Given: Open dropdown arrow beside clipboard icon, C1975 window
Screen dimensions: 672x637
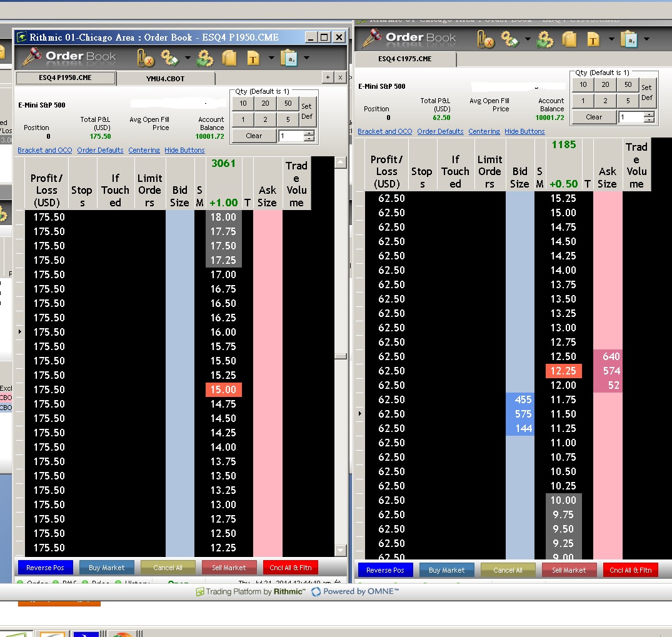Looking at the screenshot, I should tap(647, 39).
